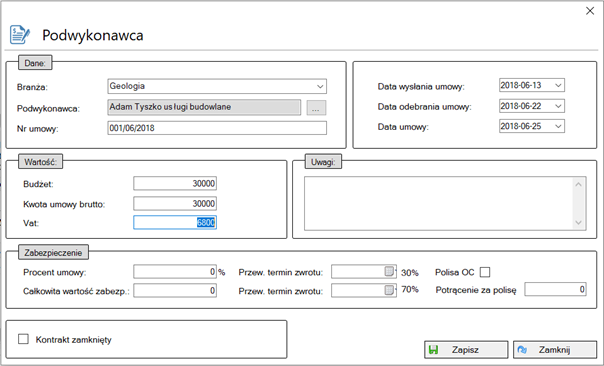Open the Data umowy date dropdown
Viewport: 604px width, 366px height.
pos(558,126)
